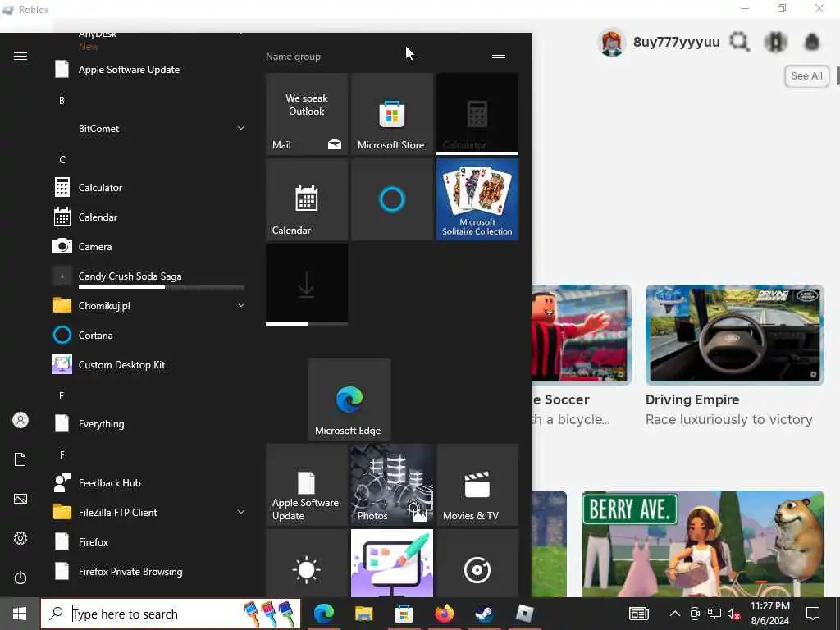840x630 pixels.
Task: Launch Microsoft Solitaire Collection tile
Action: (477, 199)
